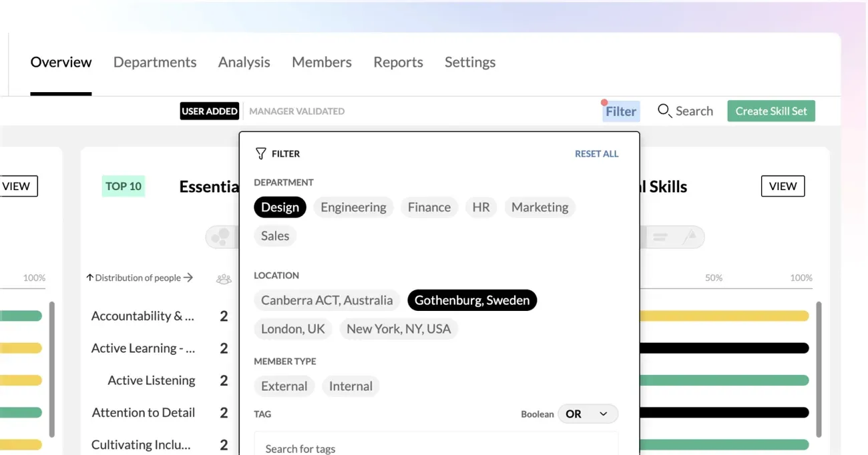
Task: Toggle the New York, NY, USA chip
Action: (x=399, y=329)
